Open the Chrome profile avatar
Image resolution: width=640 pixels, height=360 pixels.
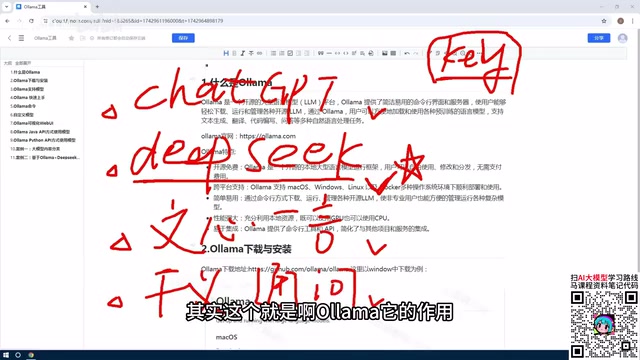(x=620, y=21)
